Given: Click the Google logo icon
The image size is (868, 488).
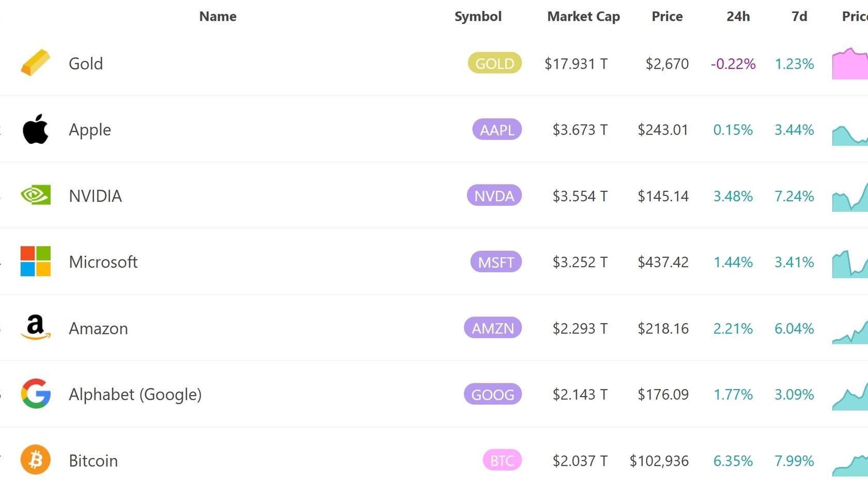Looking at the screenshot, I should point(36,393).
